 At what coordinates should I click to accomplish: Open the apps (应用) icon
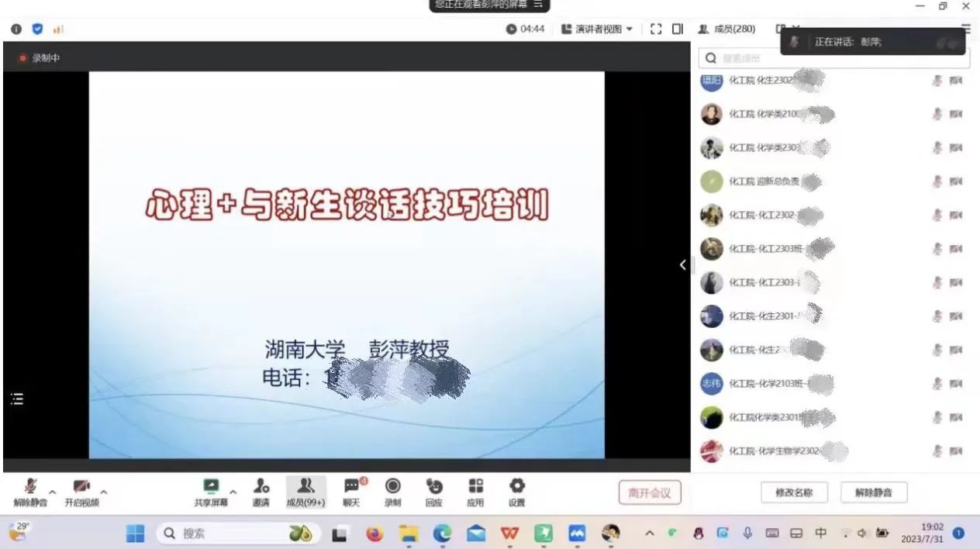475,491
